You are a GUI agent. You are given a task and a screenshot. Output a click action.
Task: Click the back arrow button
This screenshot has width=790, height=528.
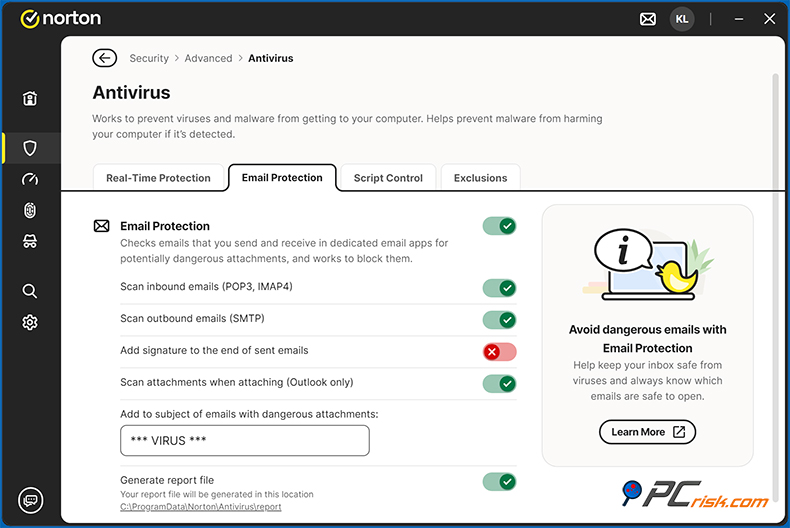pyautogui.click(x=104, y=58)
